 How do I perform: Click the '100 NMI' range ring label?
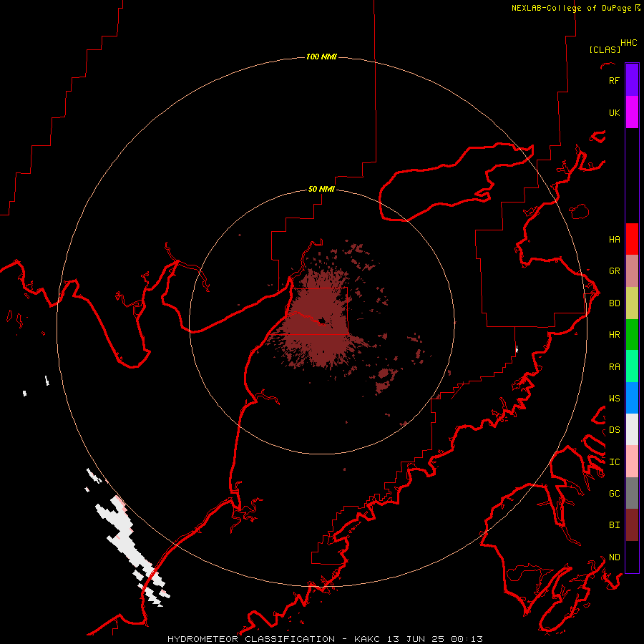[321, 57]
